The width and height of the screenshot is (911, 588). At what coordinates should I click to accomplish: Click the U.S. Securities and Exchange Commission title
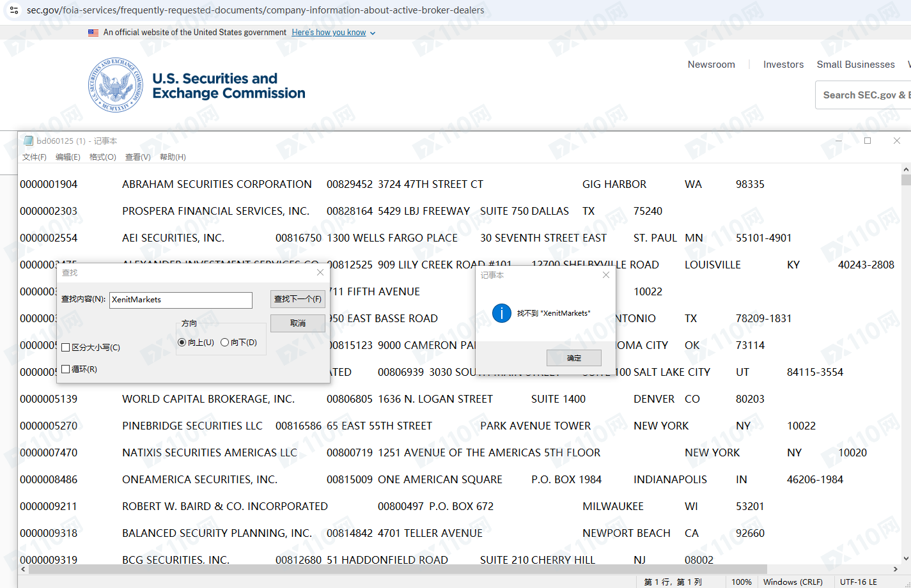229,86
